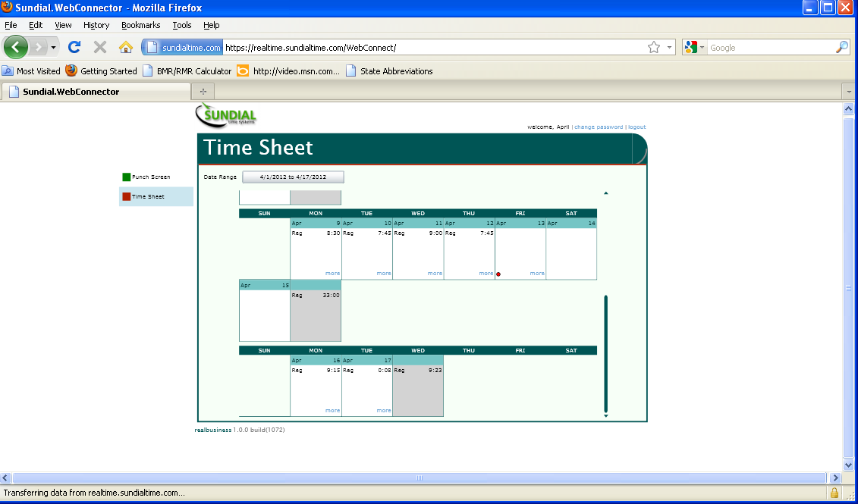
Task: Click the Stop loading X icon
Action: [x=100, y=47]
